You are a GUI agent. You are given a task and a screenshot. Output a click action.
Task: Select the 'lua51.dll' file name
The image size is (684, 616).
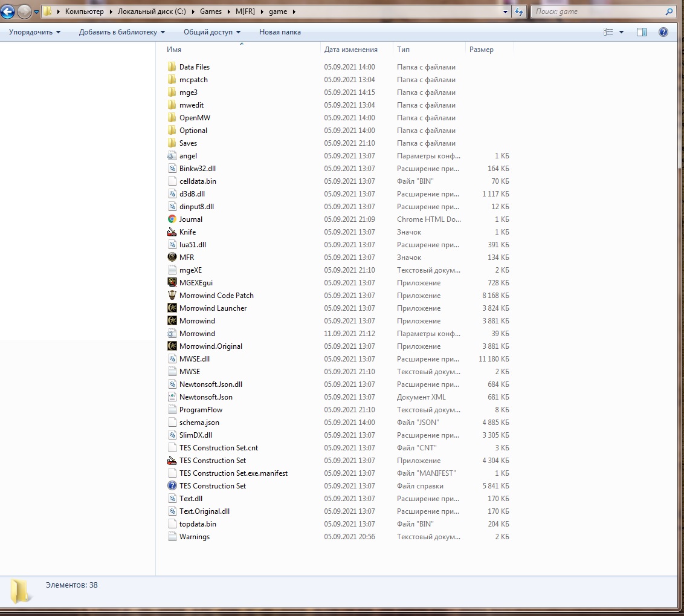tap(192, 244)
